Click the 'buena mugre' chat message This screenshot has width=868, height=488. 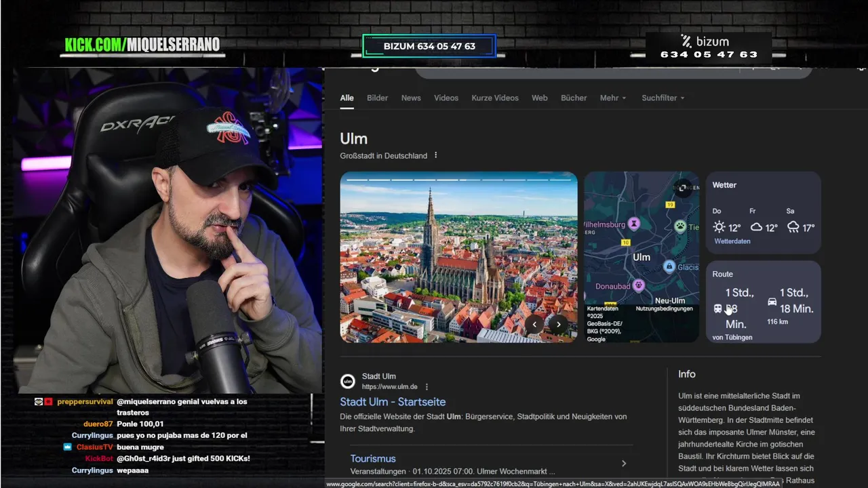point(140,447)
